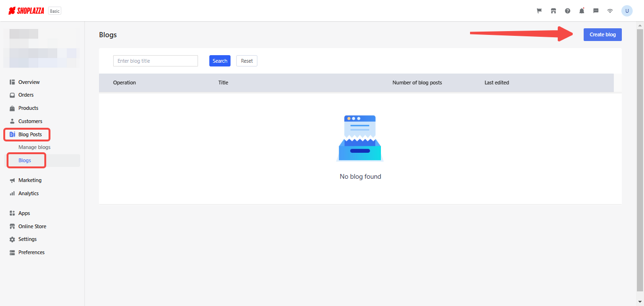Click the Operation column header
This screenshot has width=644, height=306.
[x=124, y=83]
